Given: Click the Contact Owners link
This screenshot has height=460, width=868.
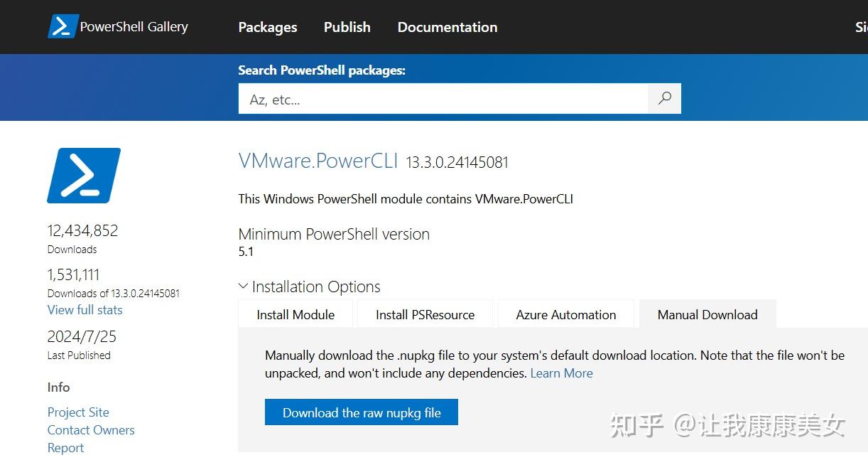Looking at the screenshot, I should (91, 430).
